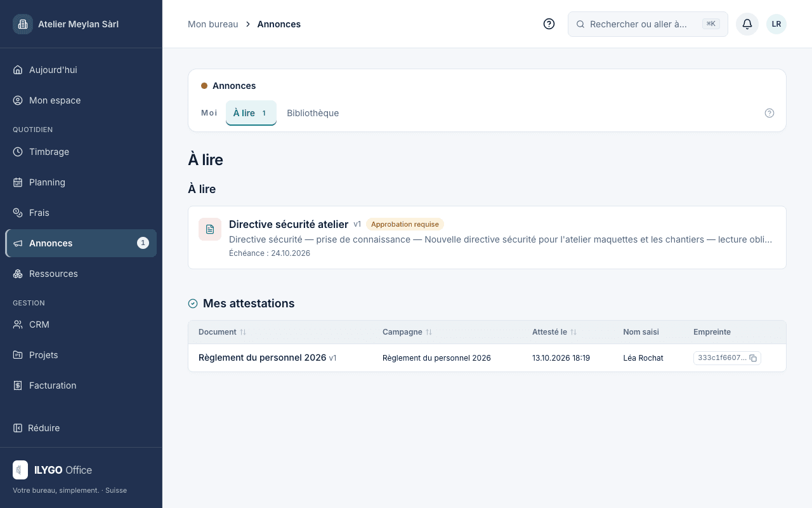
Task: Open notifications bell
Action: click(x=747, y=24)
